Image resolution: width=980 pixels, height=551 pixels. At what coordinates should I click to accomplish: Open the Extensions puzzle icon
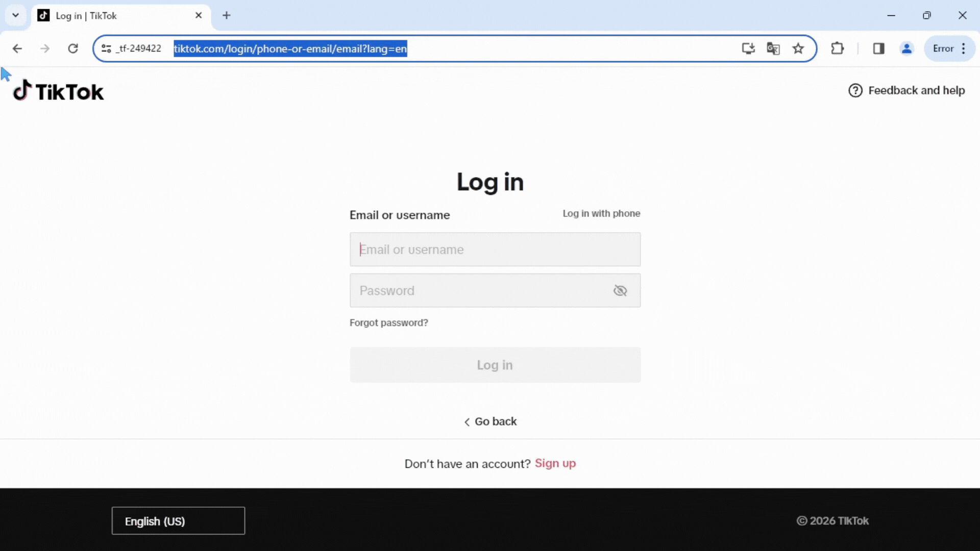click(x=838, y=48)
